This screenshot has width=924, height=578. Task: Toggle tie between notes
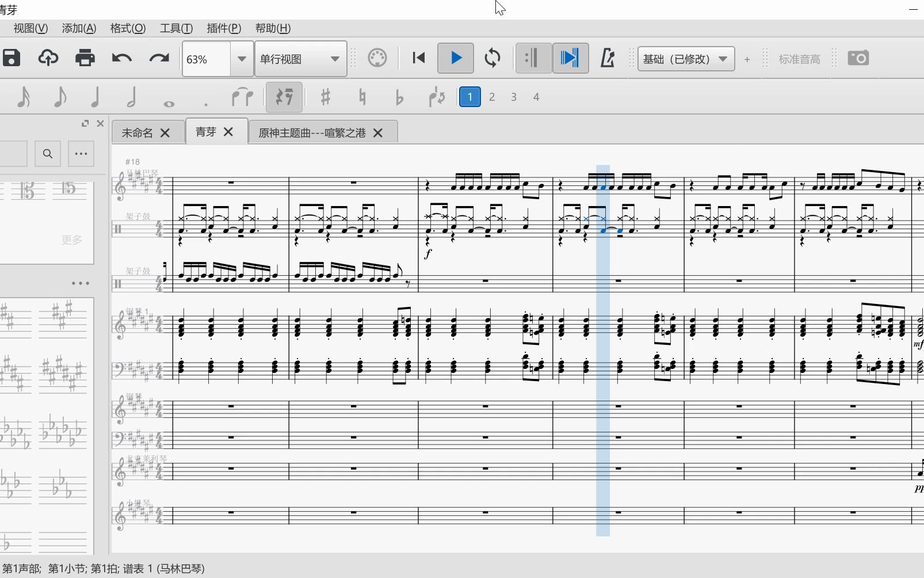242,97
